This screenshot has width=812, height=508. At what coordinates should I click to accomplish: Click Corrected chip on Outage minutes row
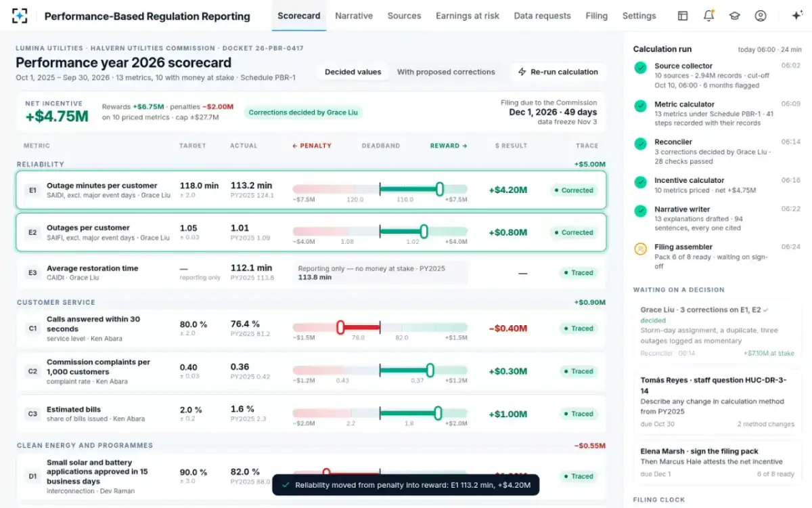[x=574, y=190]
